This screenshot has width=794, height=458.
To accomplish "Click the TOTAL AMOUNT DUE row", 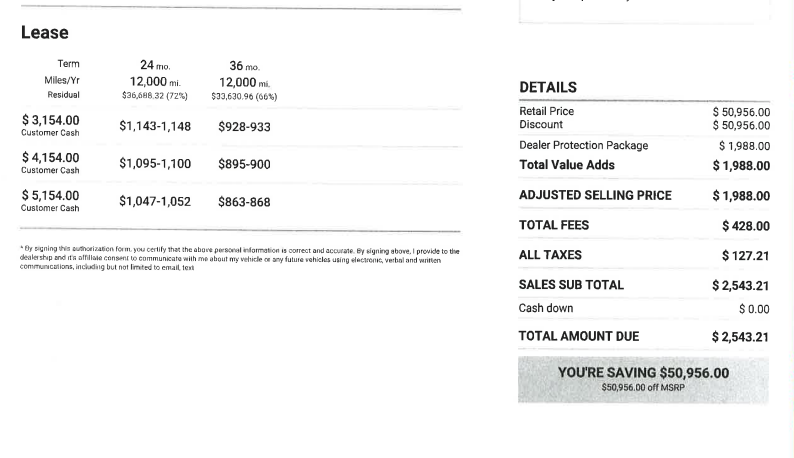I will tap(644, 336).
